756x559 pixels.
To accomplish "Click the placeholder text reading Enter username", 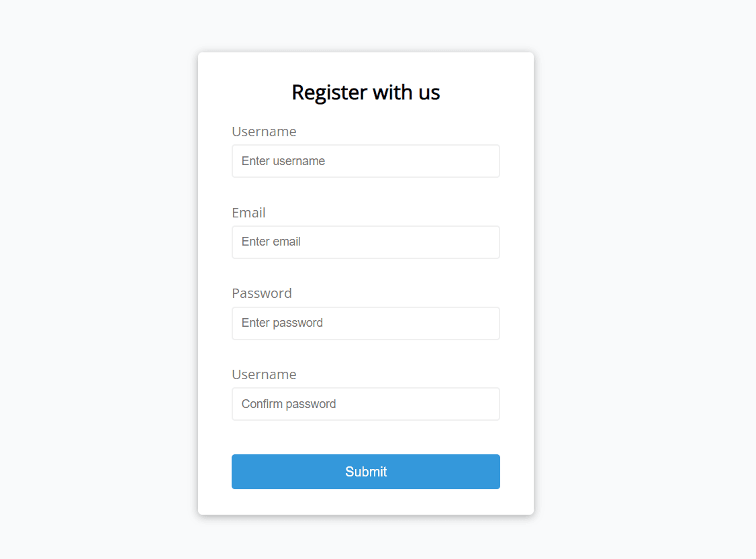I will click(283, 161).
